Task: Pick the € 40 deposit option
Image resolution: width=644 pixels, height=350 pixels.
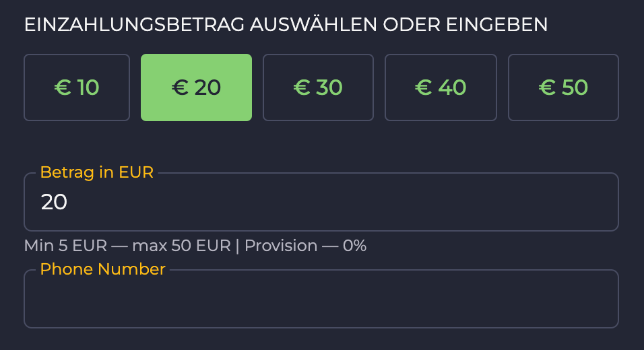Action: click(441, 87)
